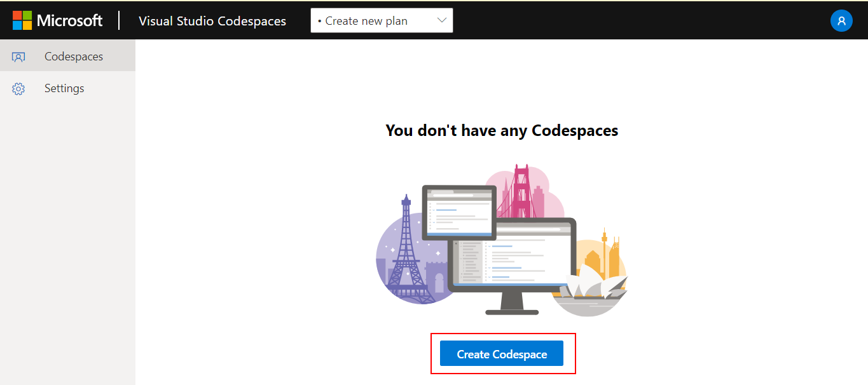Click the chevron arrow on the plan selector
Image resolution: width=868 pixels, height=385 pixels.
[442, 20]
